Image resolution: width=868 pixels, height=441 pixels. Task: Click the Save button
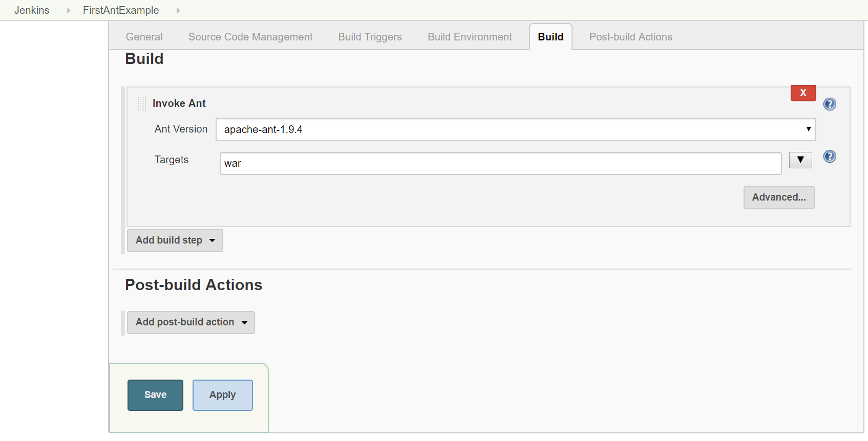tap(155, 395)
